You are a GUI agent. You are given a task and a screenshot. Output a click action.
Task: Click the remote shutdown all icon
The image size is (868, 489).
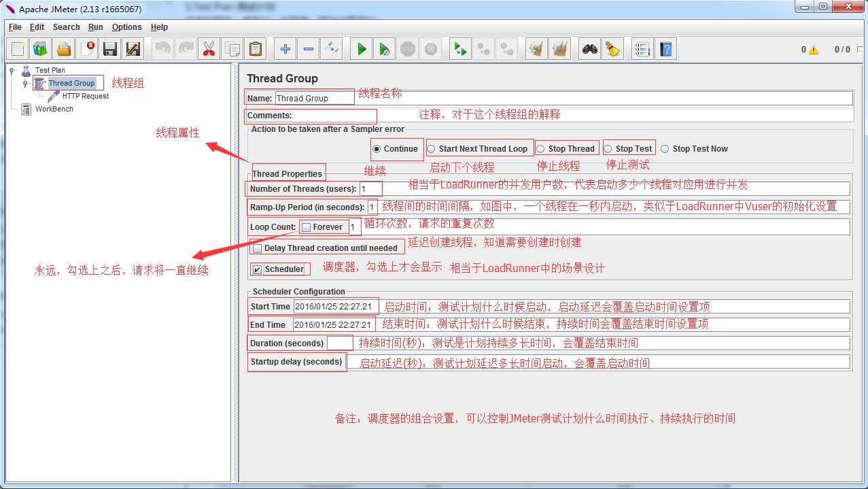[507, 49]
